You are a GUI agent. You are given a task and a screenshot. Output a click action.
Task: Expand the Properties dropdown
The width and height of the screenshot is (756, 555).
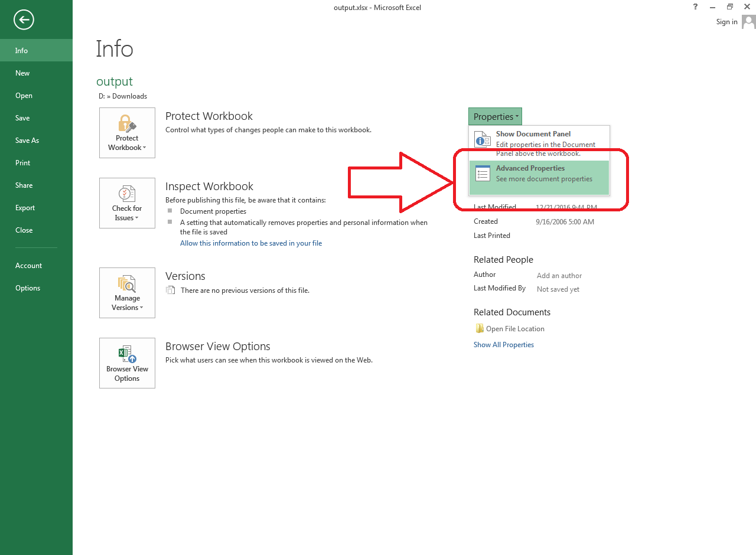tap(495, 117)
